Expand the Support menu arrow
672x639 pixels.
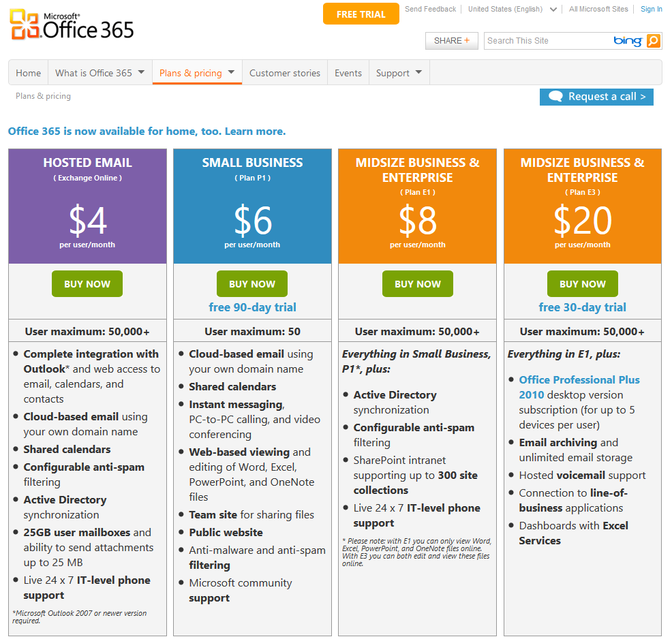[418, 72]
